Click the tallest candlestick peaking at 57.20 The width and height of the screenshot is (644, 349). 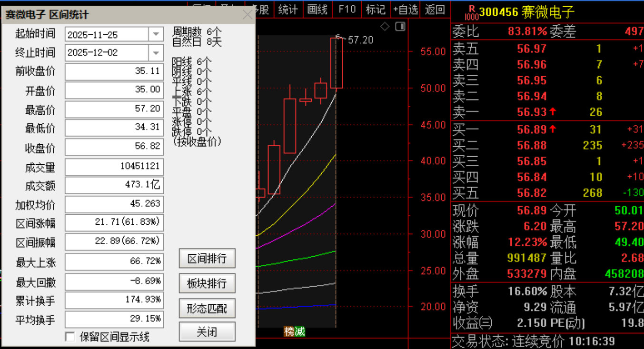[x=337, y=63]
